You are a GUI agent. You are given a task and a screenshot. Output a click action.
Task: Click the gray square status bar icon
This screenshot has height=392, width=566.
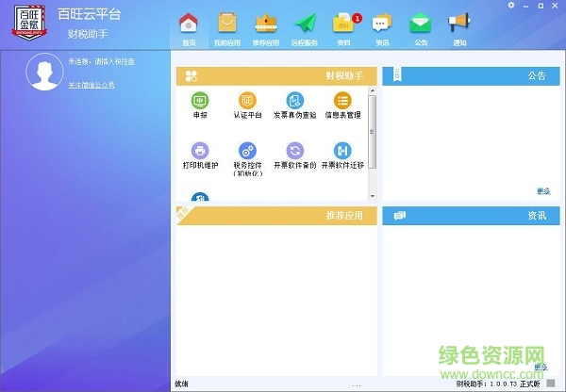(551, 383)
